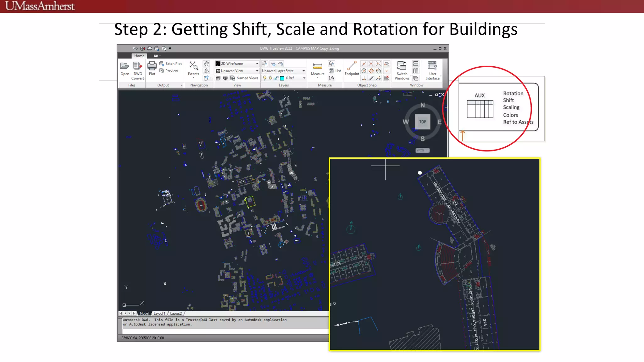
Task: Click the List properties button
Action: coord(335,71)
